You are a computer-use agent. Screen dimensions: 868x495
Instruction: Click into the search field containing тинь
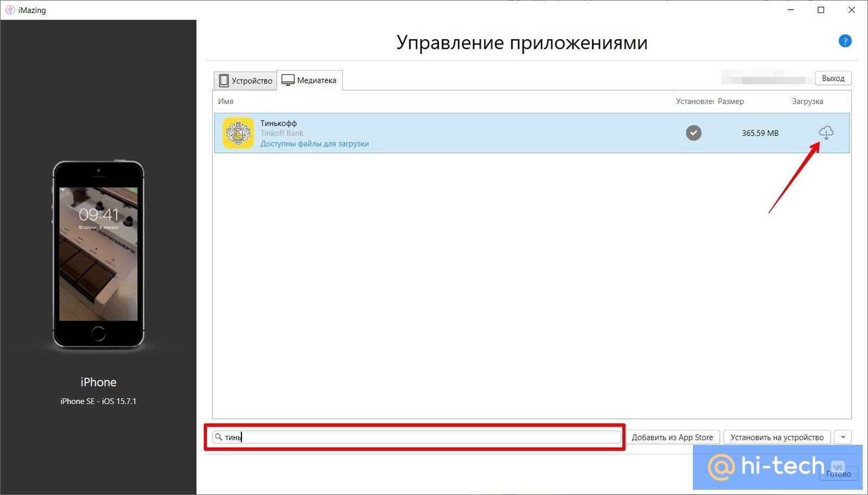(416, 437)
